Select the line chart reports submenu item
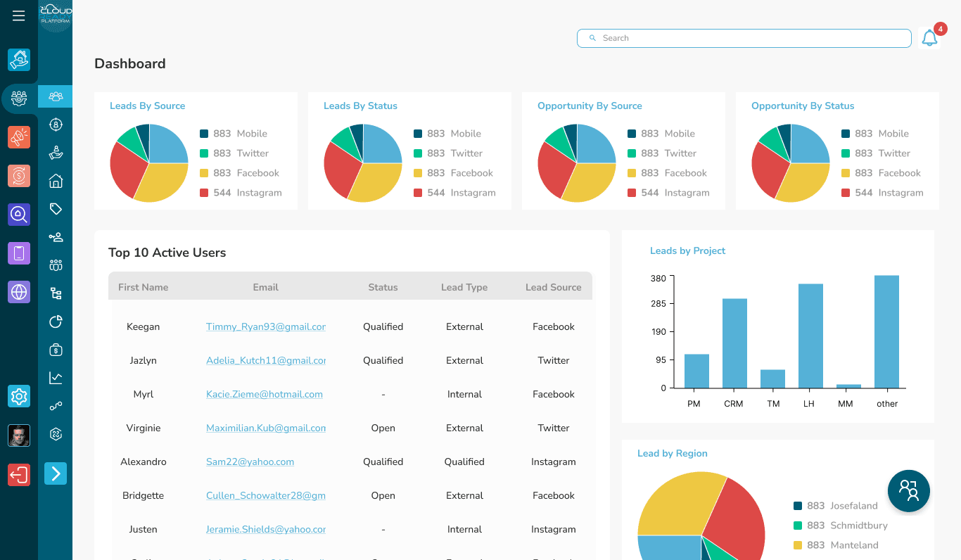The image size is (961, 560). pos(56,378)
